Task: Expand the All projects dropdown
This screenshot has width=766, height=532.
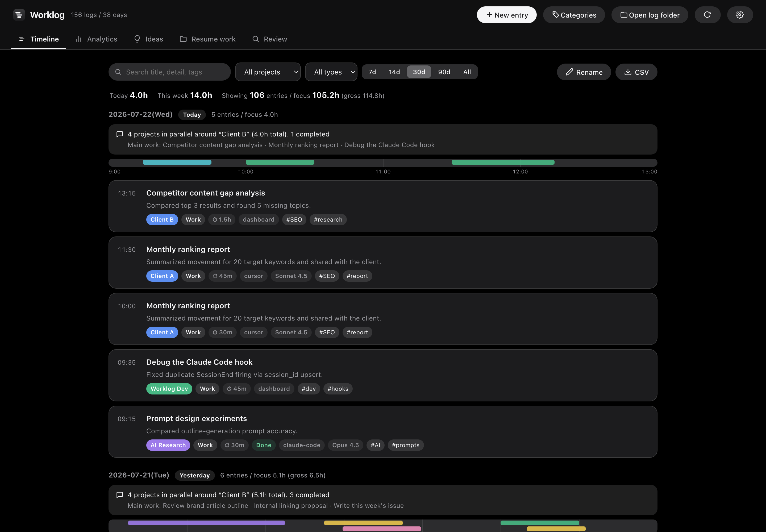Action: pyautogui.click(x=268, y=72)
